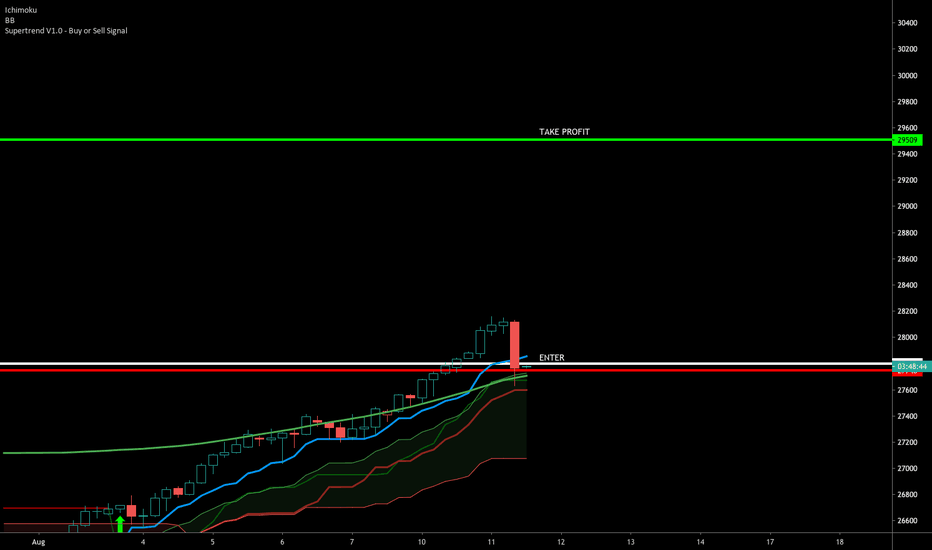
Task: Click the 30000 price axis label
Action: click(x=907, y=76)
